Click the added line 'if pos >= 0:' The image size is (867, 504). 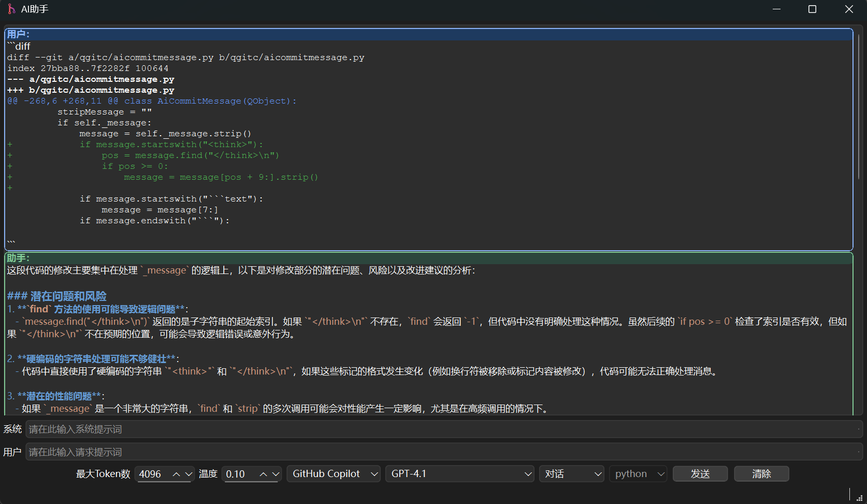[135, 166]
